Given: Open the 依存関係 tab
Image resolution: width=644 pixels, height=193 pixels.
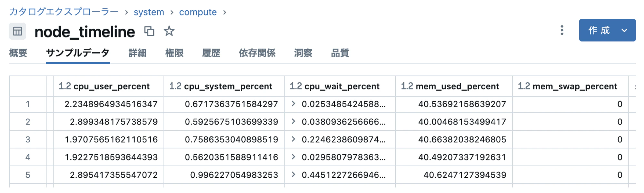Looking at the screenshot, I should [x=257, y=53].
